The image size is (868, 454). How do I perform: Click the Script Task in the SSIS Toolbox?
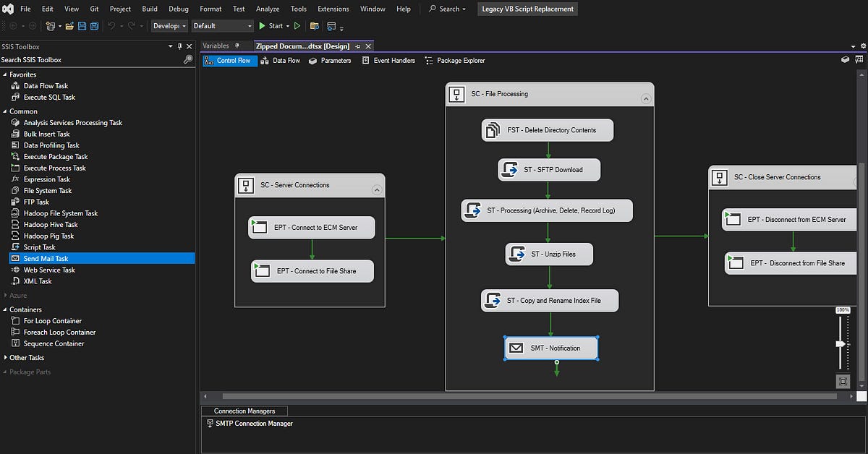pyautogui.click(x=38, y=247)
